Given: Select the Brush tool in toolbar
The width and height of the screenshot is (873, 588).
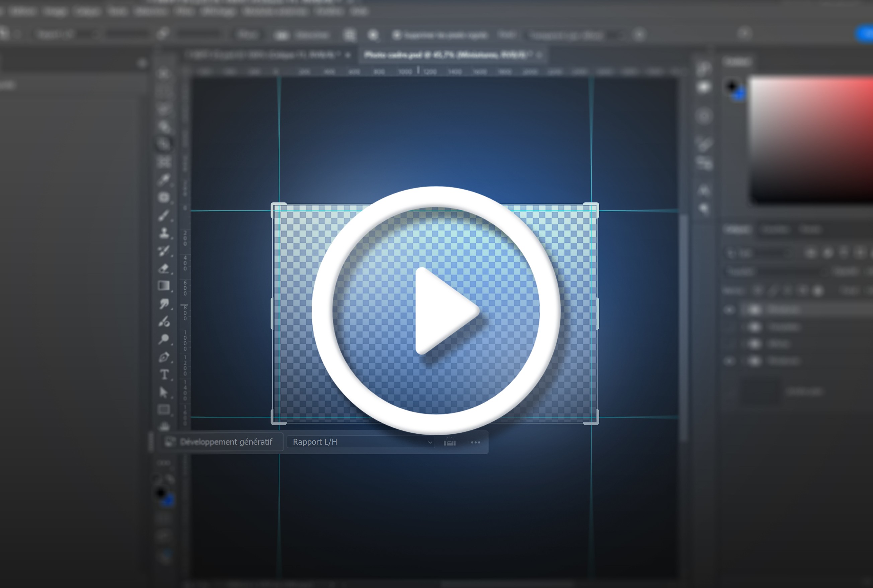Looking at the screenshot, I should pos(164,216).
